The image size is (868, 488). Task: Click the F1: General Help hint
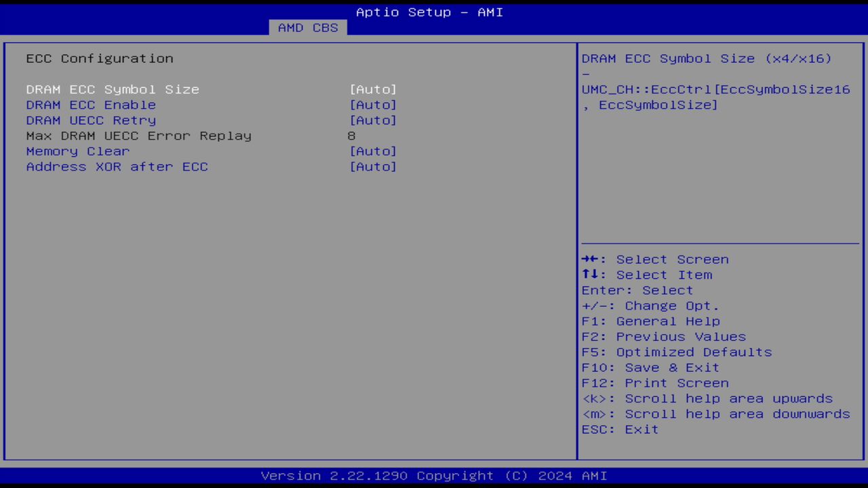(x=651, y=321)
